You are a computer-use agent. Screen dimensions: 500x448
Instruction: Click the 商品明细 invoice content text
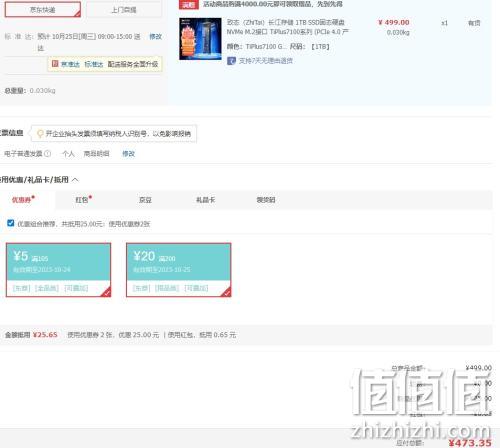tap(96, 154)
